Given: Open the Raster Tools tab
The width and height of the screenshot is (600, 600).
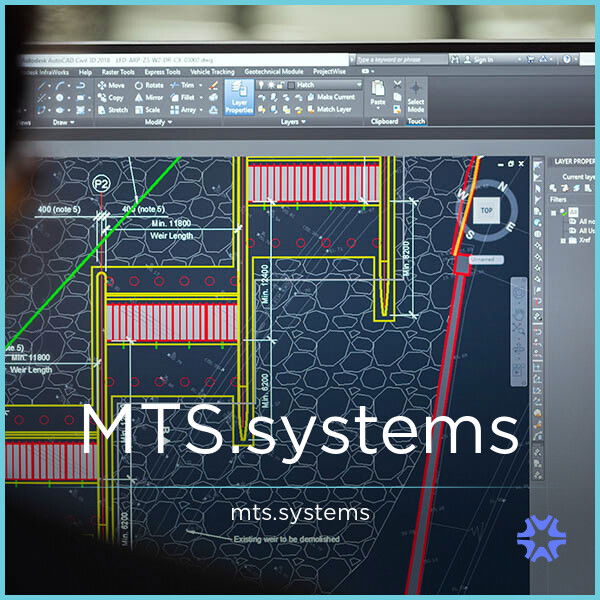Looking at the screenshot, I should pos(118,72).
